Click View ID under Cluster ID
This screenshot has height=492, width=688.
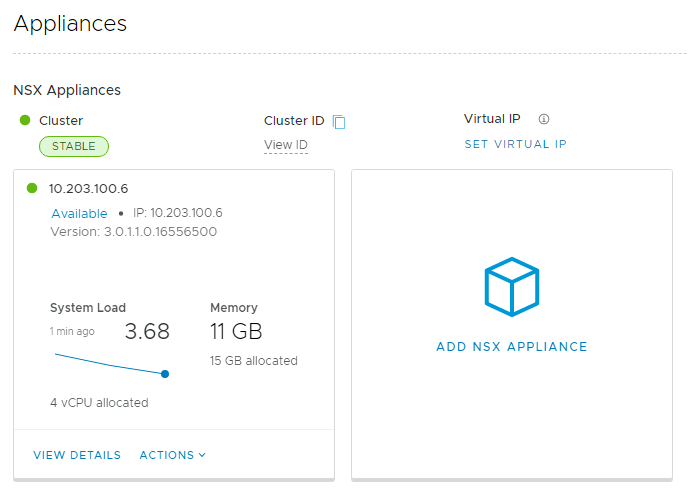tap(285, 145)
